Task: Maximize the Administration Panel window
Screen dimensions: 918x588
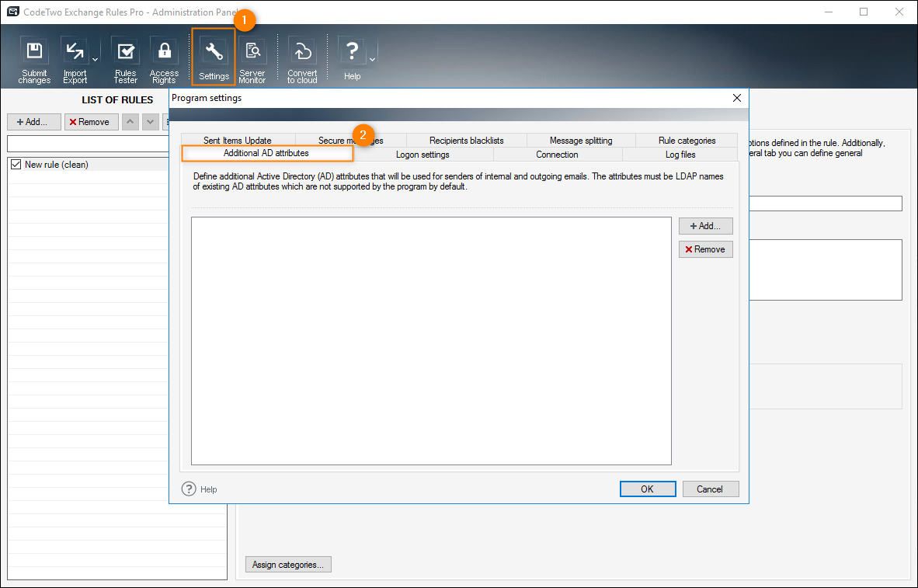Action: point(864,12)
